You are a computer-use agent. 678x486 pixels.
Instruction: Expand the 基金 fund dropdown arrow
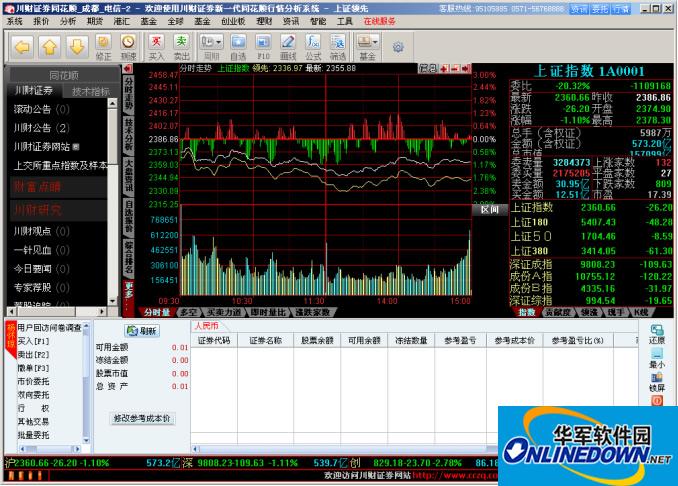point(374,42)
